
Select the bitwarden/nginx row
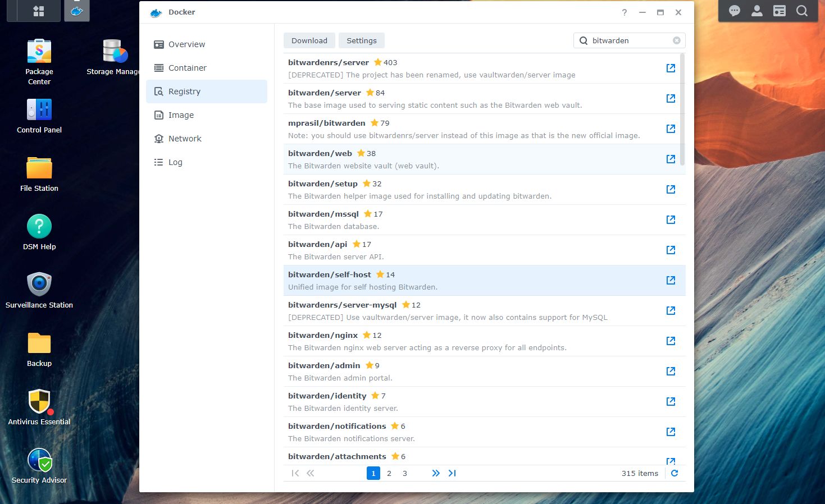[x=485, y=341]
